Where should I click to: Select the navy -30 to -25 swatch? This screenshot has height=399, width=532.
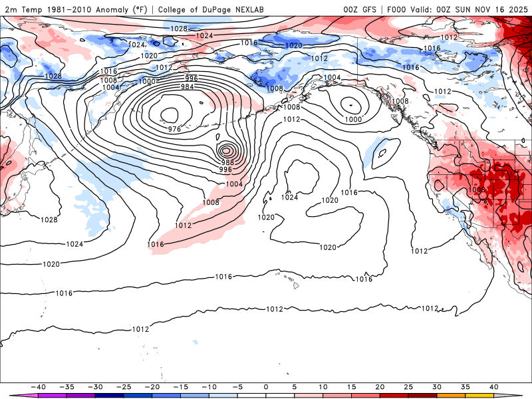pyautogui.click(x=109, y=396)
